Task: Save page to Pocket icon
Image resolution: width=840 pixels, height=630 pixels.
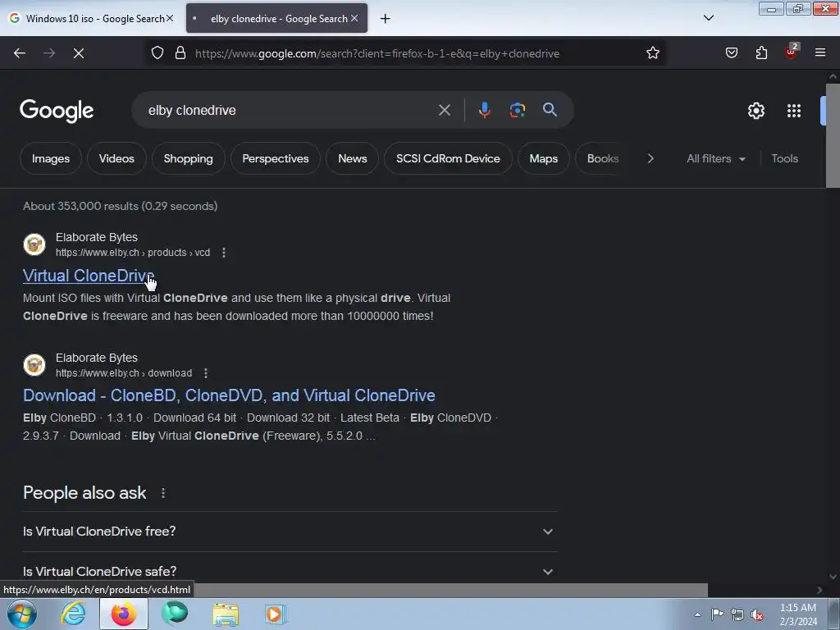Action: (x=731, y=53)
